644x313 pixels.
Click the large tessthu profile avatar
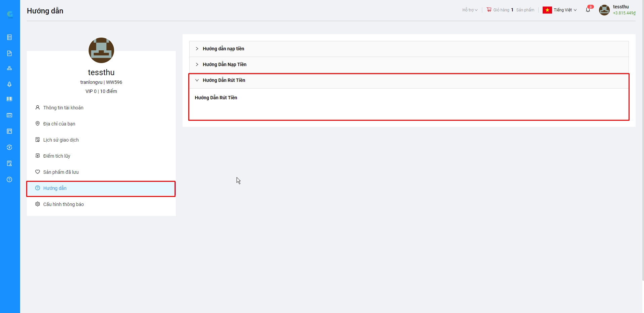[101, 50]
